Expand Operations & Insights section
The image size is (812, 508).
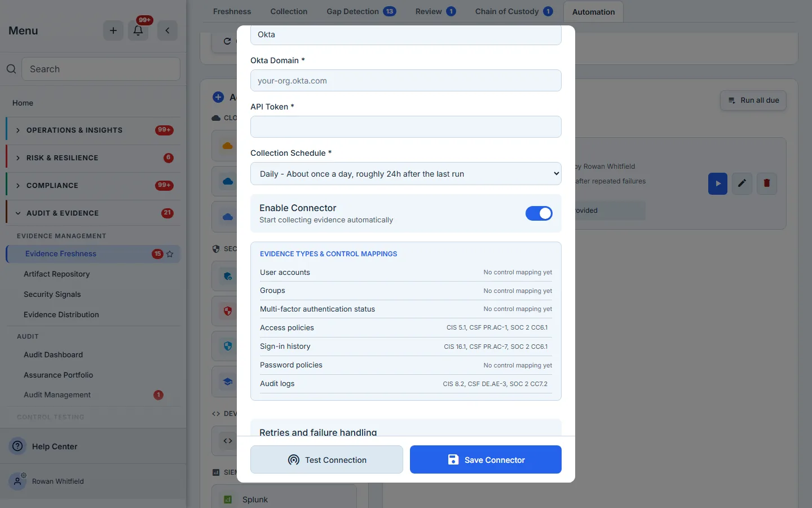point(93,130)
